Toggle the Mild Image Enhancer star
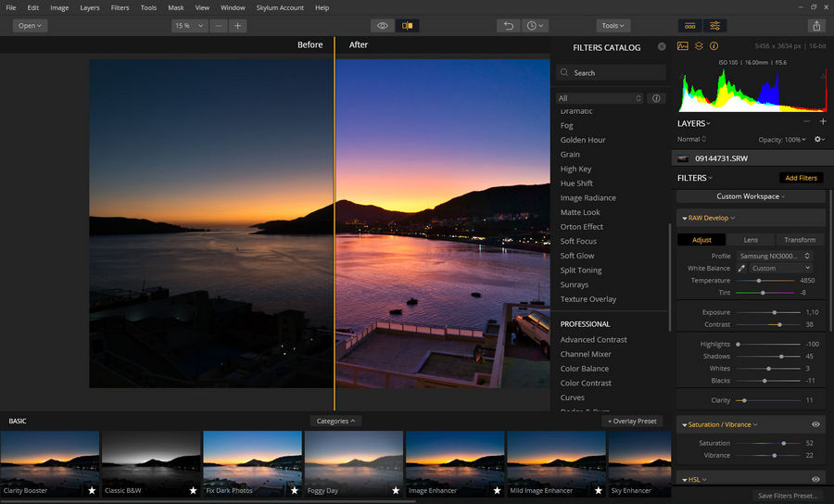The width and height of the screenshot is (834, 504). [598, 490]
